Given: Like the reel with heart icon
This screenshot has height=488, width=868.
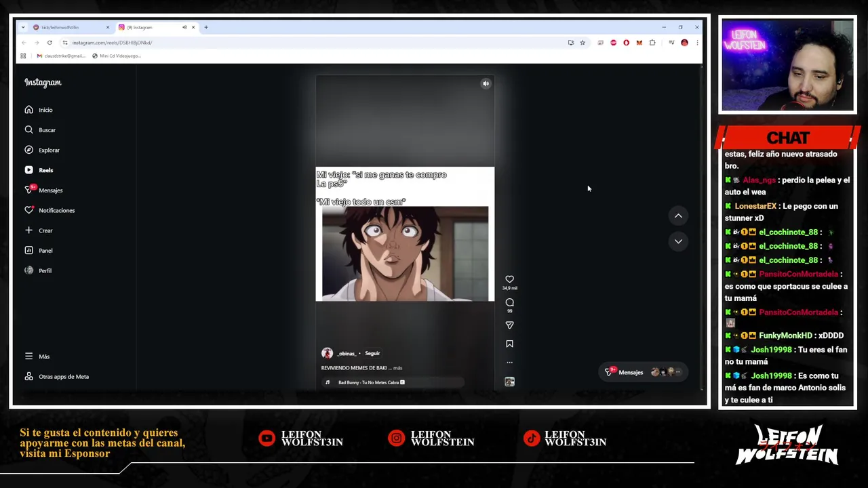Looking at the screenshot, I should (x=509, y=279).
